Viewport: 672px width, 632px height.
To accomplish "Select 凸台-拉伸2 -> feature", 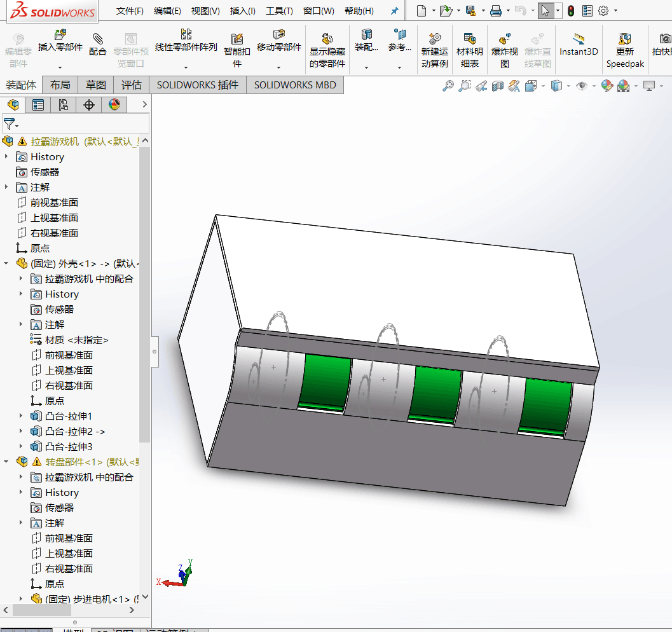I will pos(75,431).
